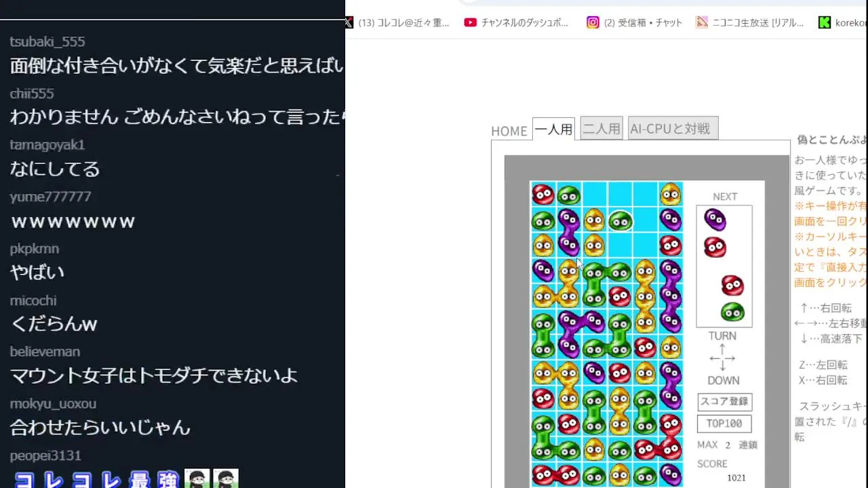Open the ニコニコ生放送 bookmark
Image resolution: width=868 pixels, height=488 pixels.
coord(750,22)
